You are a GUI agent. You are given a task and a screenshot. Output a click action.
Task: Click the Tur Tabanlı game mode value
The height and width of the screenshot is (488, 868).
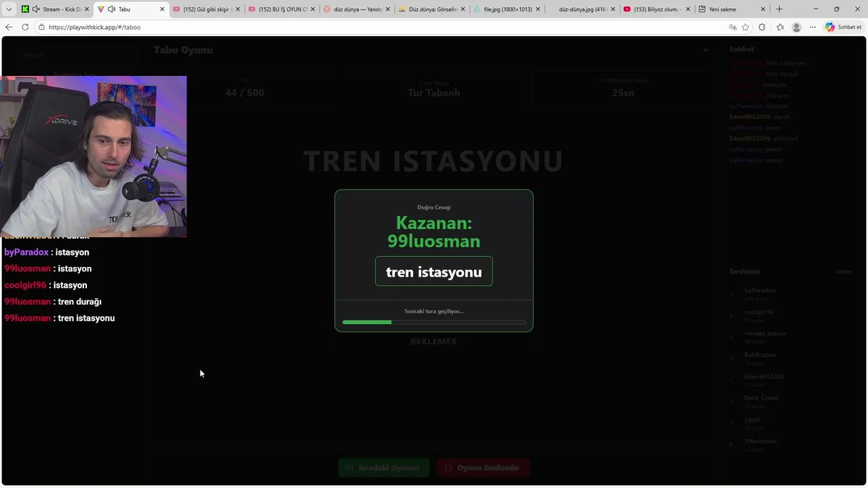coord(434,93)
